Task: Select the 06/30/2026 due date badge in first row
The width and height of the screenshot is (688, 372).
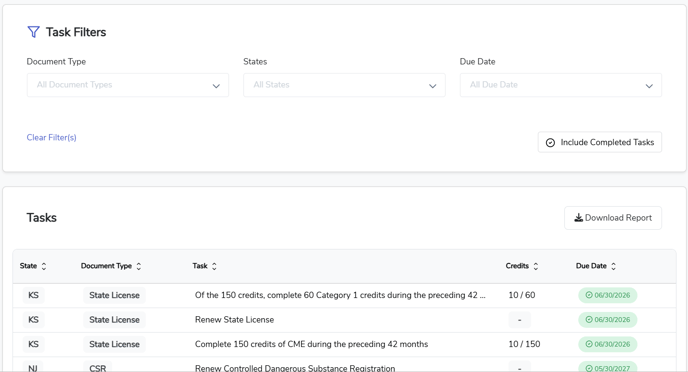Action: [x=608, y=295]
